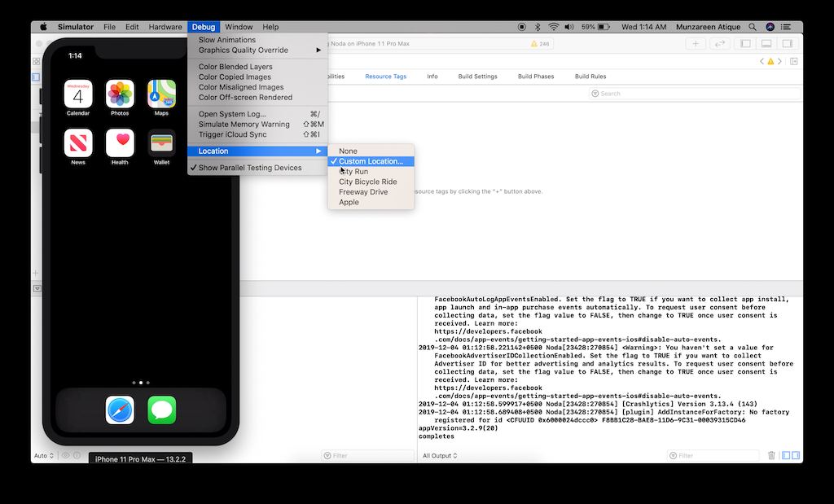The image size is (834, 504).
Task: Switch to the Build Phases tab
Action: pos(536,77)
